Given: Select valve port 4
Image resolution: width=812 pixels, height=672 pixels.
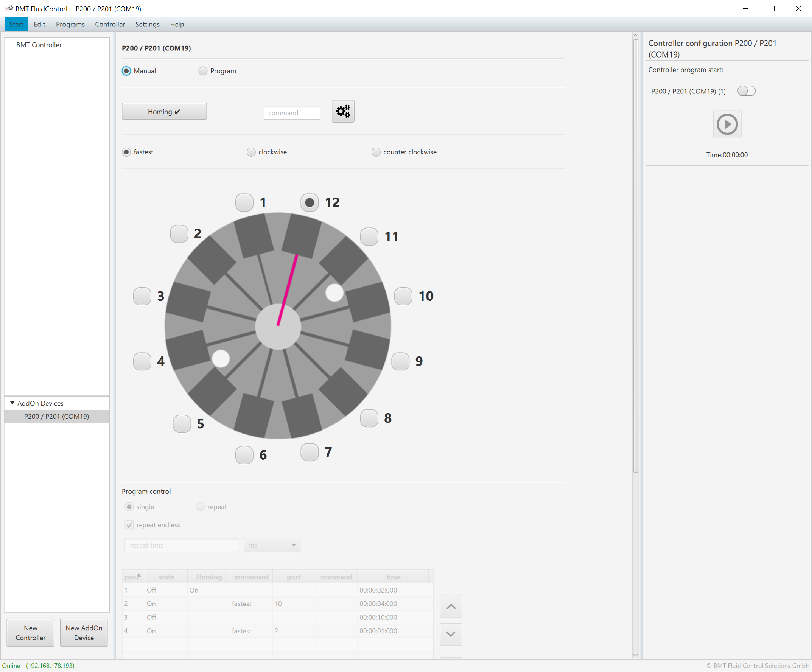Looking at the screenshot, I should [x=142, y=361].
